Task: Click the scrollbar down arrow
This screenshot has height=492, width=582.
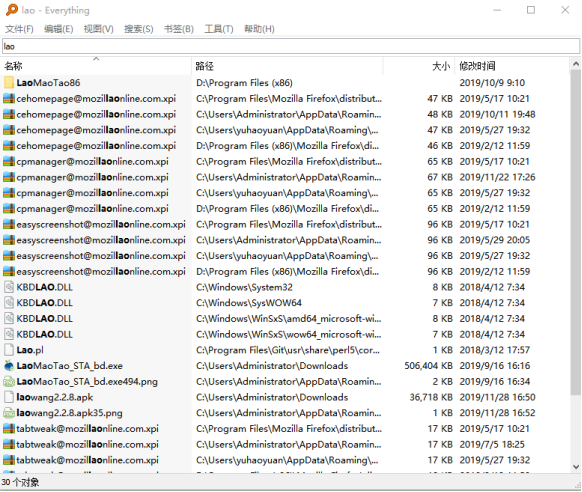Action: tap(576, 467)
